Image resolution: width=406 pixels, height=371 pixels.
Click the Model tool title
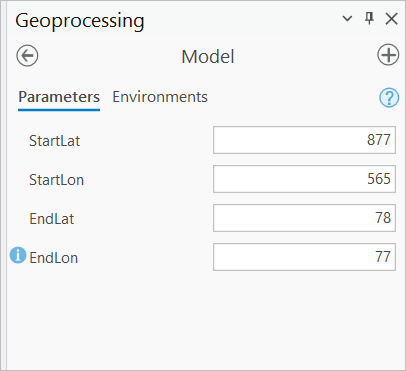click(208, 56)
